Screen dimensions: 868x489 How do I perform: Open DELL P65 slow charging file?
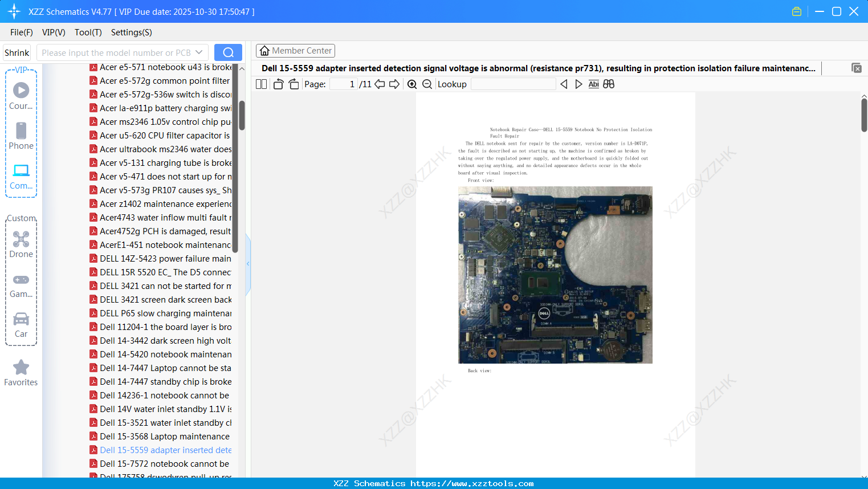pos(161,313)
